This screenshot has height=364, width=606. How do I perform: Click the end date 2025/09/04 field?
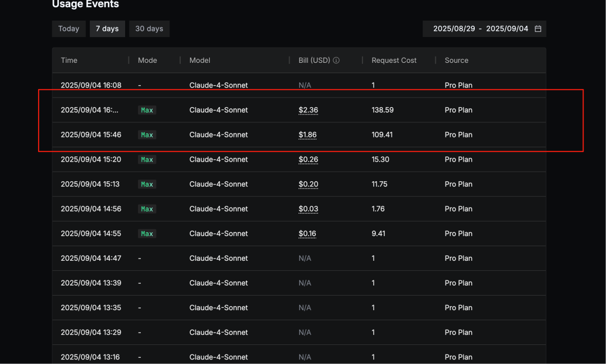[507, 29]
